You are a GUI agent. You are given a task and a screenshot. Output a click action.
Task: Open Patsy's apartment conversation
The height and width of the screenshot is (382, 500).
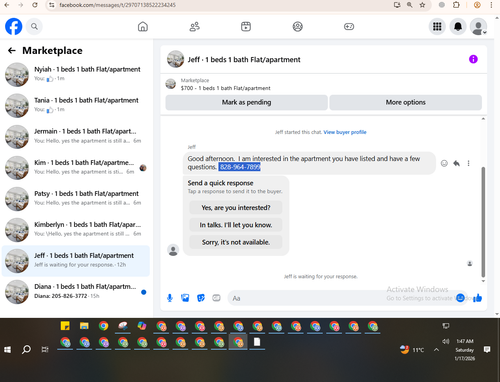coord(76,198)
